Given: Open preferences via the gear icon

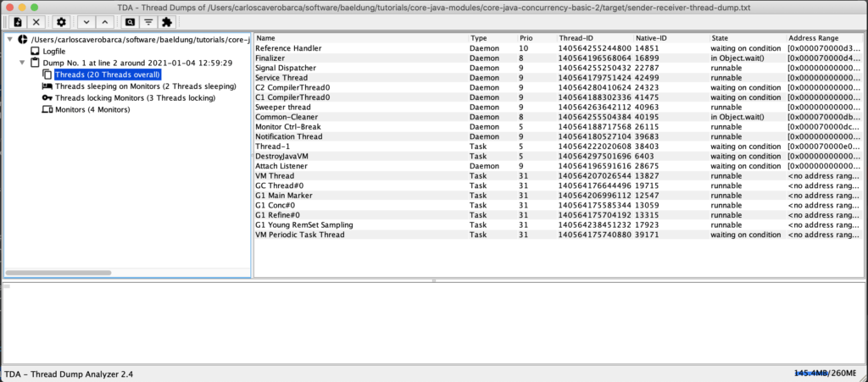Looking at the screenshot, I should (60, 22).
